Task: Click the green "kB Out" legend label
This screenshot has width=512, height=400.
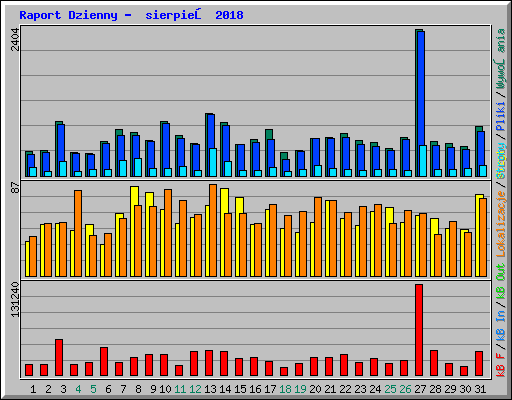Action: (x=501, y=282)
